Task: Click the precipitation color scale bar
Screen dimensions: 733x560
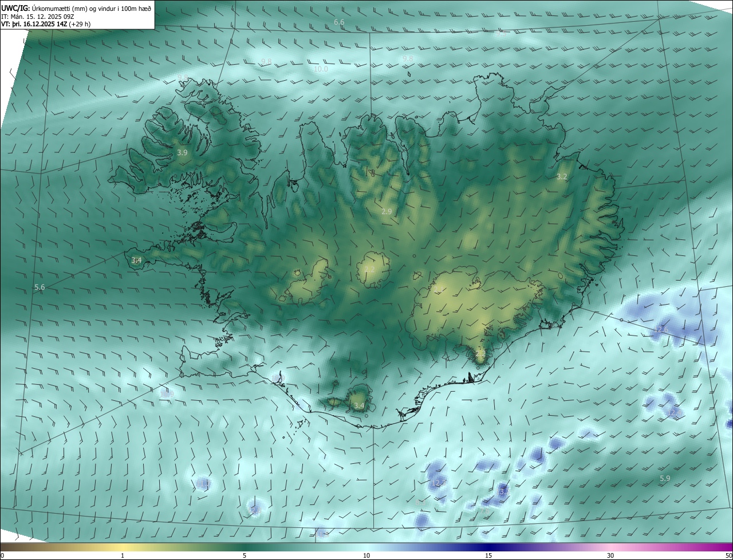Action: tap(366, 547)
